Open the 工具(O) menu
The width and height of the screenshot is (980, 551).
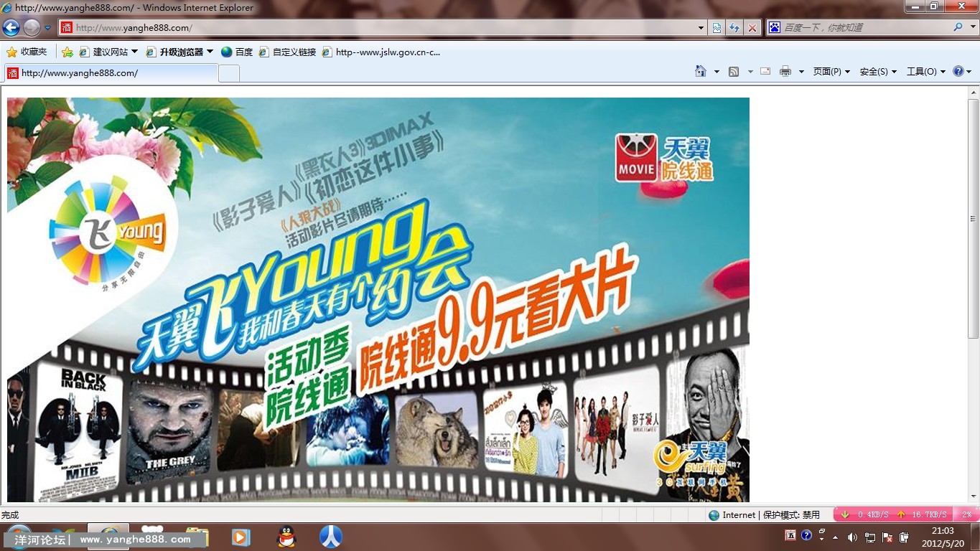[x=926, y=72]
